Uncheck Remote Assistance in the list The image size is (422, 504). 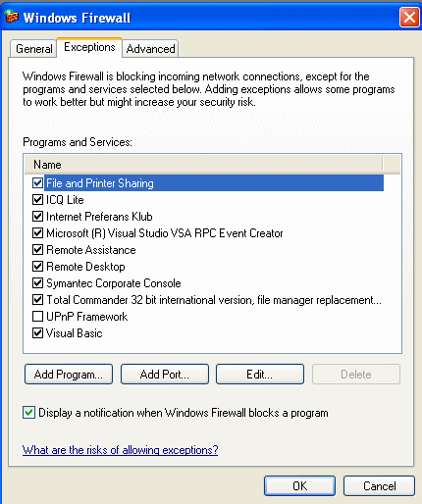[x=37, y=249]
